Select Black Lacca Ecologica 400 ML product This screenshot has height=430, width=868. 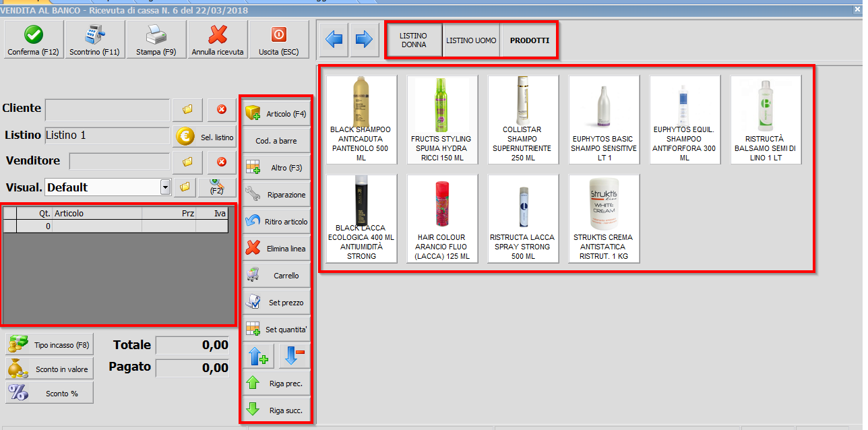point(361,218)
